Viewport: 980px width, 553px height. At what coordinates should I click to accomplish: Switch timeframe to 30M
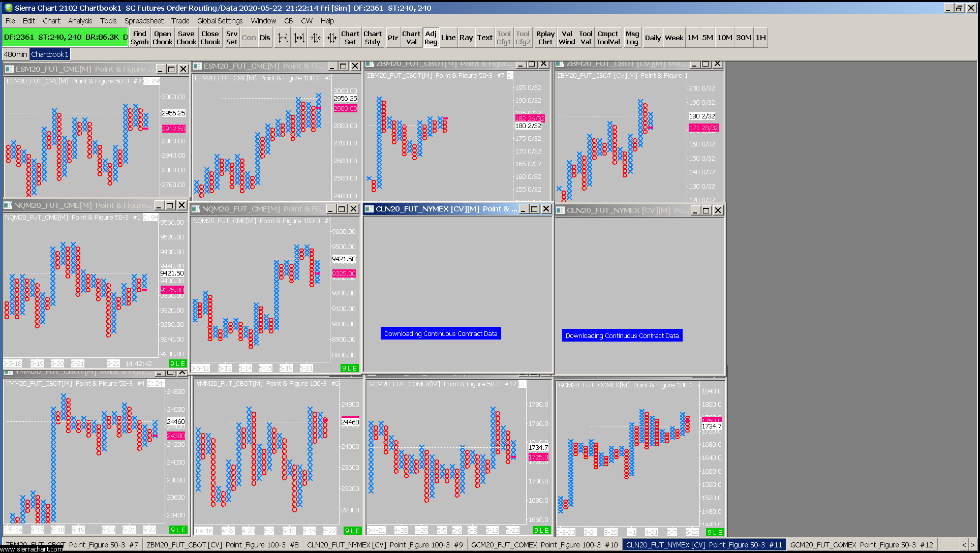point(743,38)
